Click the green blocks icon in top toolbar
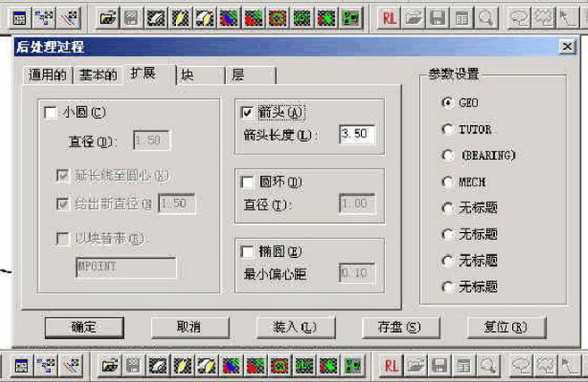The image size is (588, 382). pyautogui.click(x=351, y=18)
